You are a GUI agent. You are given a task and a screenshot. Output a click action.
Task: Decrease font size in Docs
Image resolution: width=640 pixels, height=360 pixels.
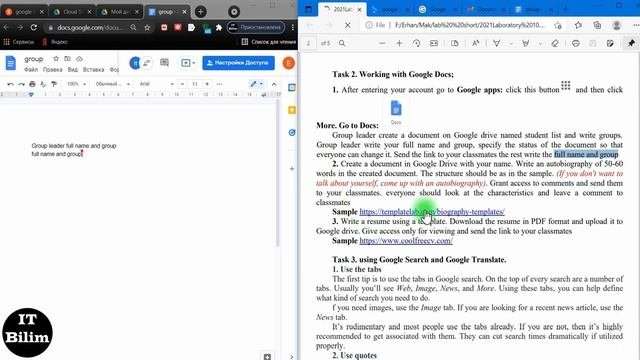tap(183, 84)
